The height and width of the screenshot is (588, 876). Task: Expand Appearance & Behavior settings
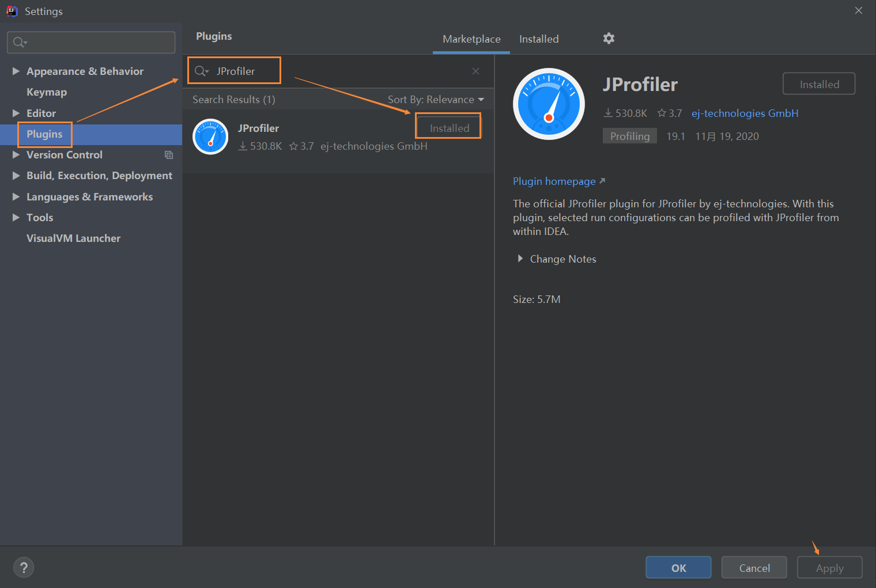coord(16,71)
